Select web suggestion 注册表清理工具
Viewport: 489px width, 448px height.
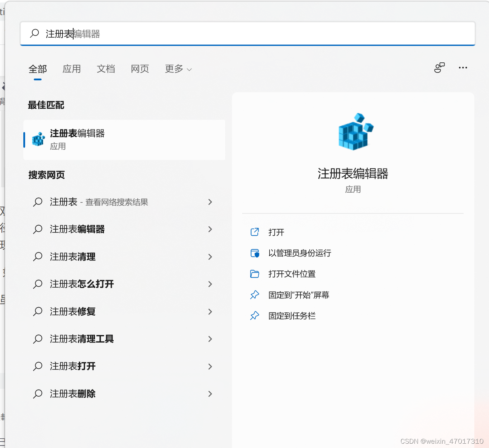(124, 339)
